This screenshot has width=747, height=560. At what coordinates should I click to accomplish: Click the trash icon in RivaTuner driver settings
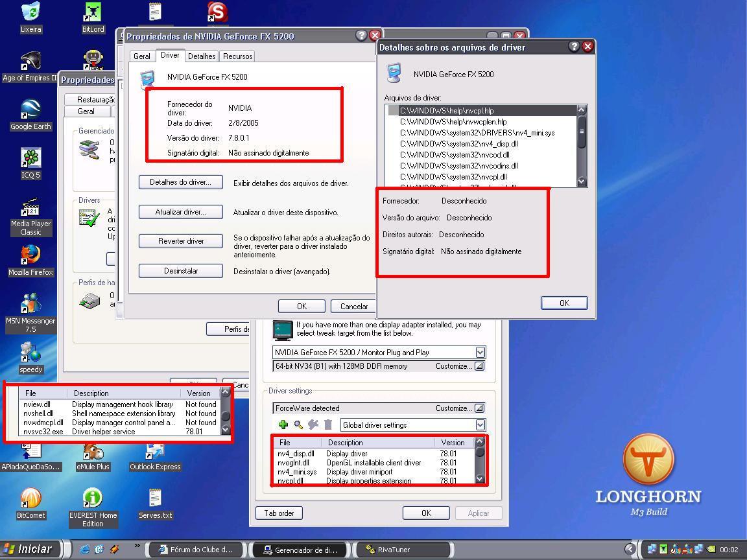coord(327,425)
